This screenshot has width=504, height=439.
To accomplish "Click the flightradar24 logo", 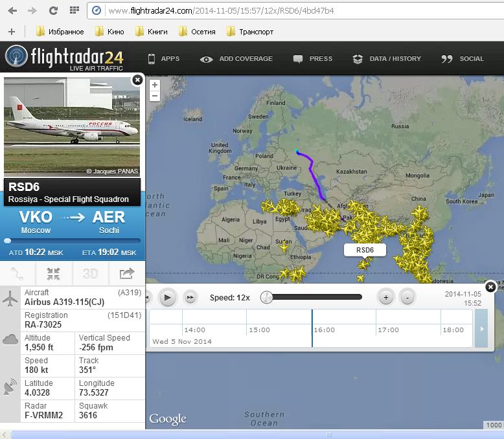I will point(64,57).
